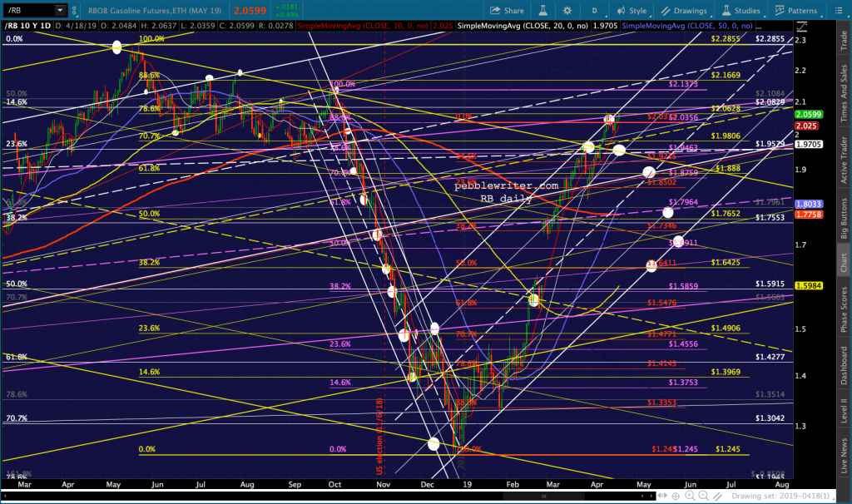852x504 pixels.
Task: Click the $2.2855 white Fibonacci level label
Action: point(770,38)
